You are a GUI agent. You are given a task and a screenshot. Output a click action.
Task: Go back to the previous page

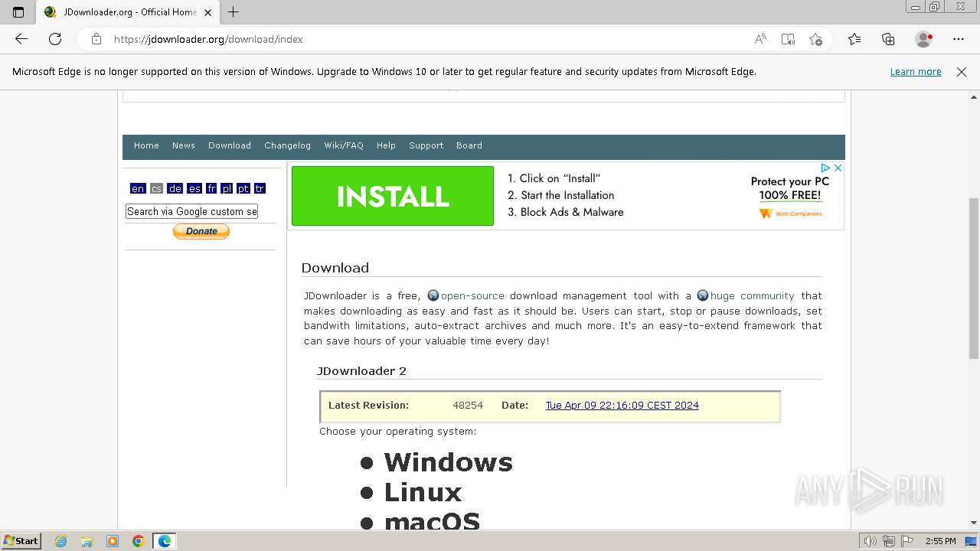[x=21, y=39]
